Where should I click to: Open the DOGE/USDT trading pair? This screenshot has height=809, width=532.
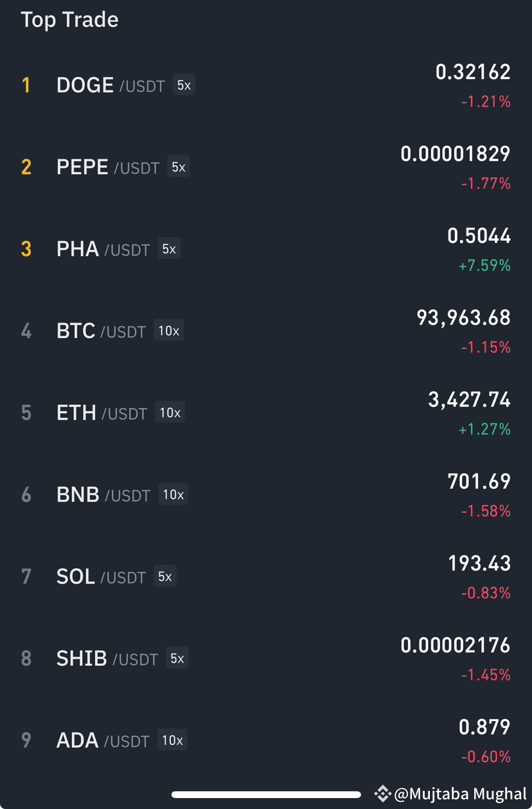tap(266, 85)
